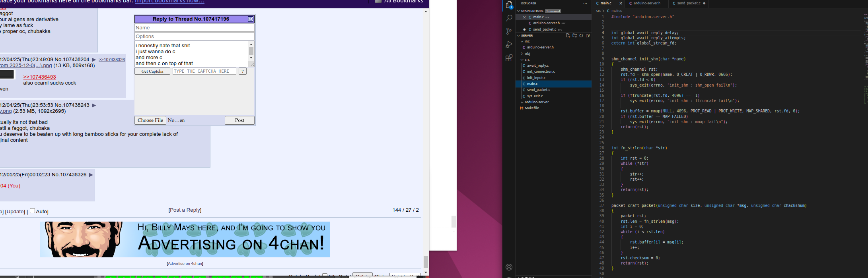The image size is (868, 278).
Task: Open the Search view in VS Code
Action: pyautogui.click(x=509, y=18)
